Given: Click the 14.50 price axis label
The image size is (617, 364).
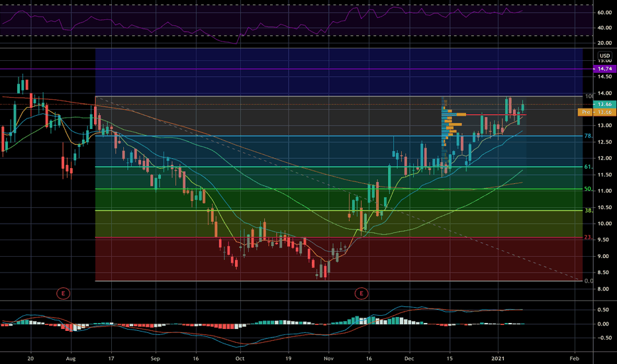Looking at the screenshot, I should pyautogui.click(x=605, y=77).
